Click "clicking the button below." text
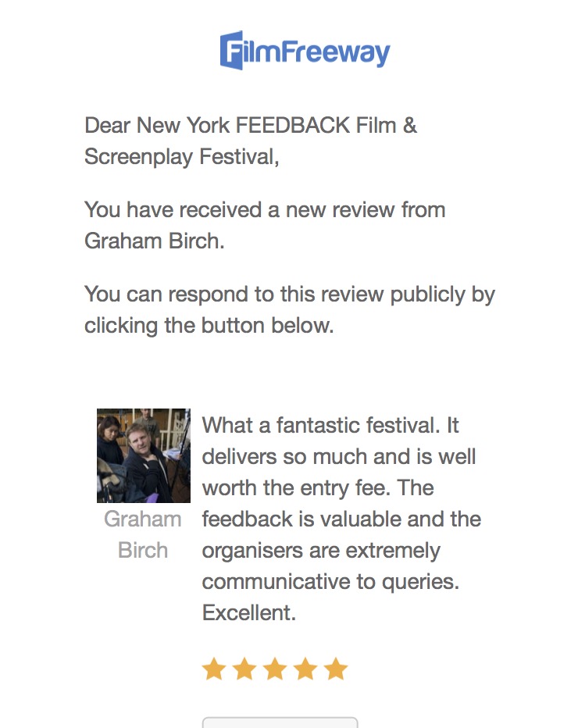578x728 pixels. tap(209, 325)
